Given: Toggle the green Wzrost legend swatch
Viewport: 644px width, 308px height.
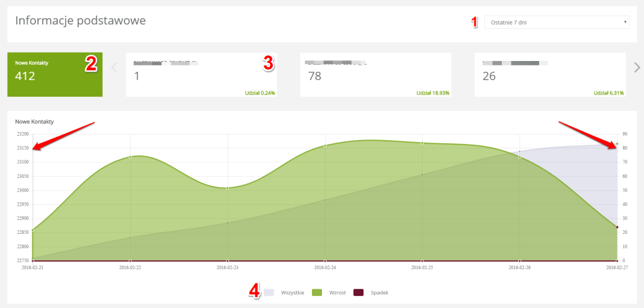Looking at the screenshot, I should [317, 292].
